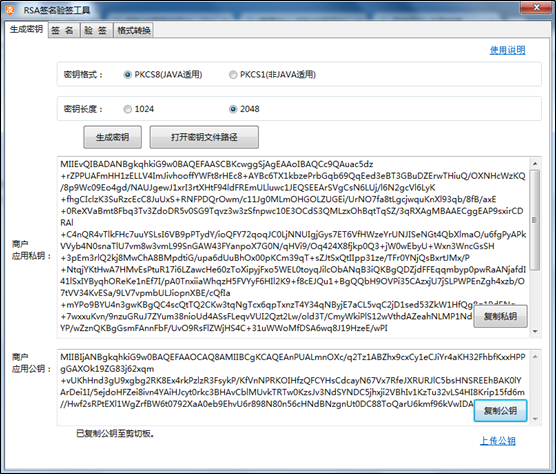Select PKCS1(非JAVA适用) key format
Image resolution: width=556 pixels, height=474 pixels.
point(233,75)
